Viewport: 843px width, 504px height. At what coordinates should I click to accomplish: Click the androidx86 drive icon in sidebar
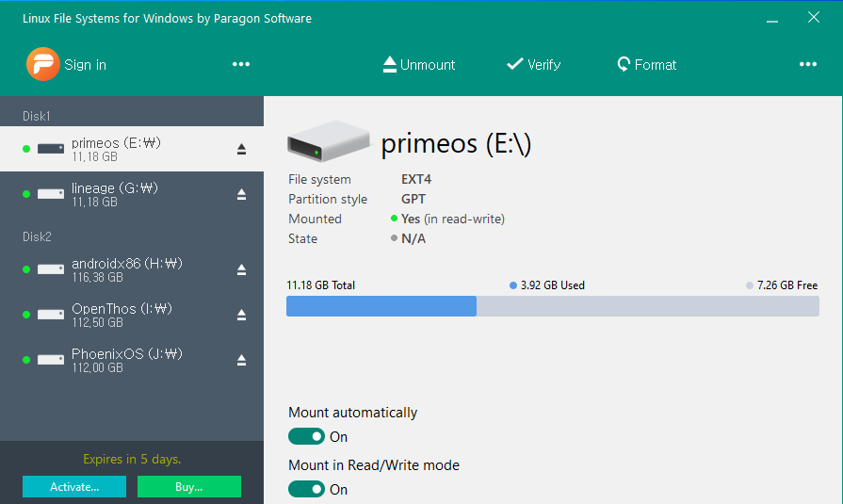[x=51, y=269]
